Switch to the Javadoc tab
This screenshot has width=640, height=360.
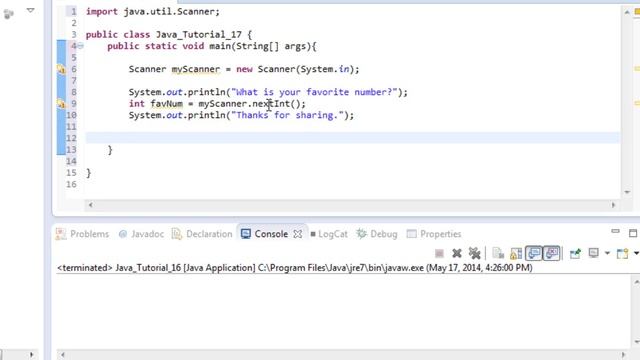tap(141, 234)
